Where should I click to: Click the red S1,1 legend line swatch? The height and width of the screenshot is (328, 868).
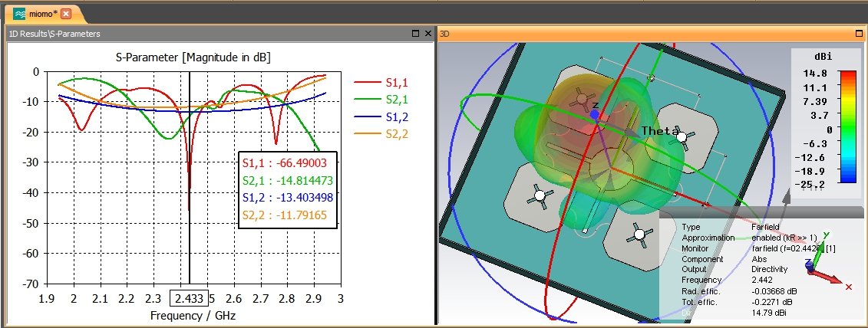[367, 83]
